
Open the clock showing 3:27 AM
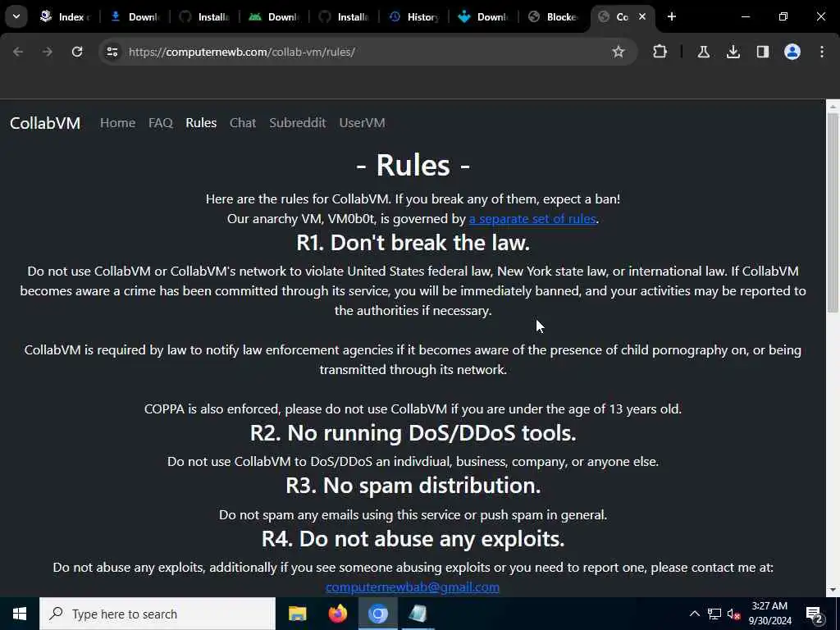[769, 614]
